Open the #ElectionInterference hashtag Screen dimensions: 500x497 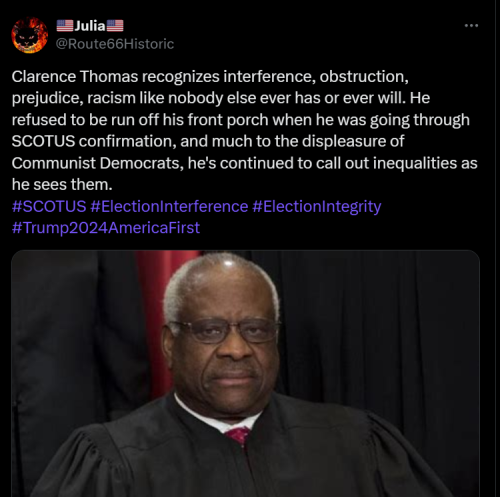pyautogui.click(x=169, y=206)
